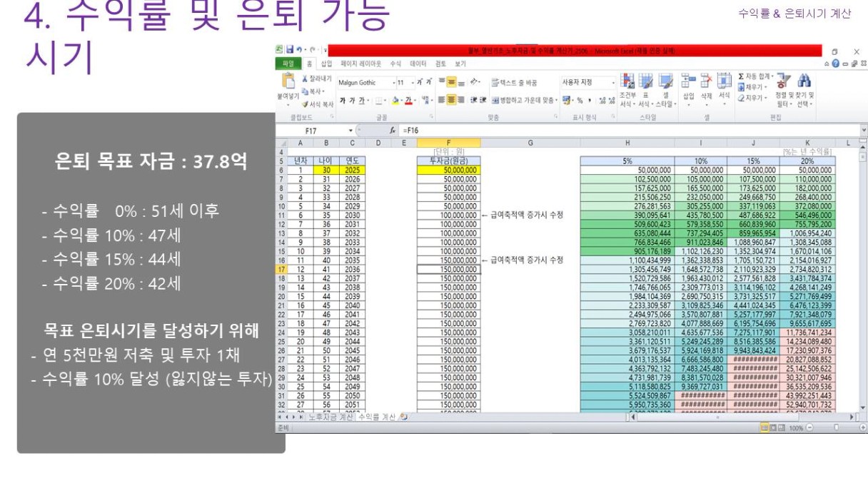This screenshot has width=868, height=488.
Task: Switch to Page Layout (페이지 레이아웃) tab
Action: click(x=360, y=63)
